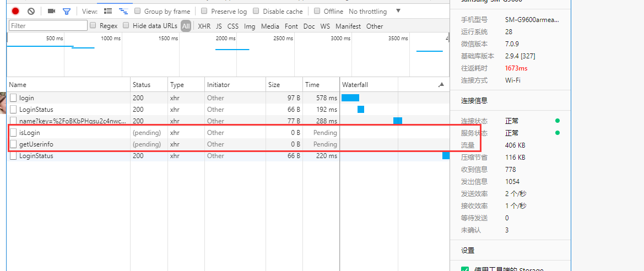644x271 pixels.
Task: Enable the Preserve log checkbox
Action: pos(204,11)
